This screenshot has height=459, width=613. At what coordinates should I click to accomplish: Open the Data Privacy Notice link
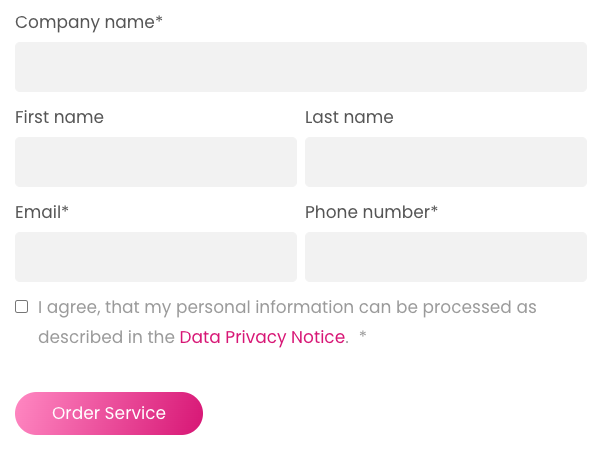pyautogui.click(x=262, y=338)
